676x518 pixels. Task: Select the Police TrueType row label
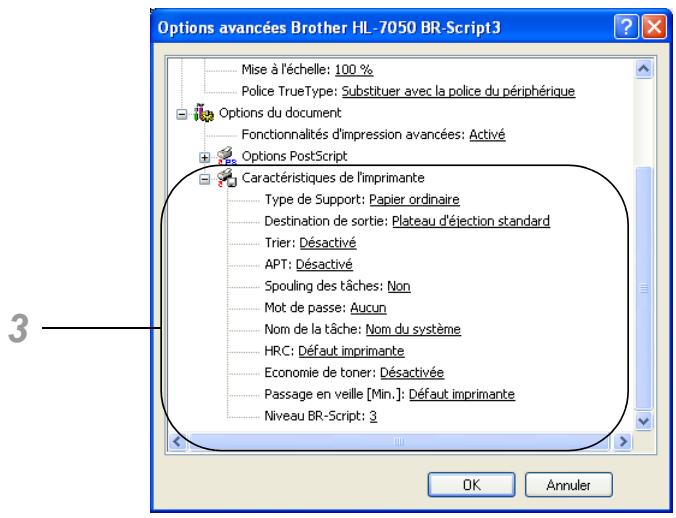pyautogui.click(x=290, y=91)
